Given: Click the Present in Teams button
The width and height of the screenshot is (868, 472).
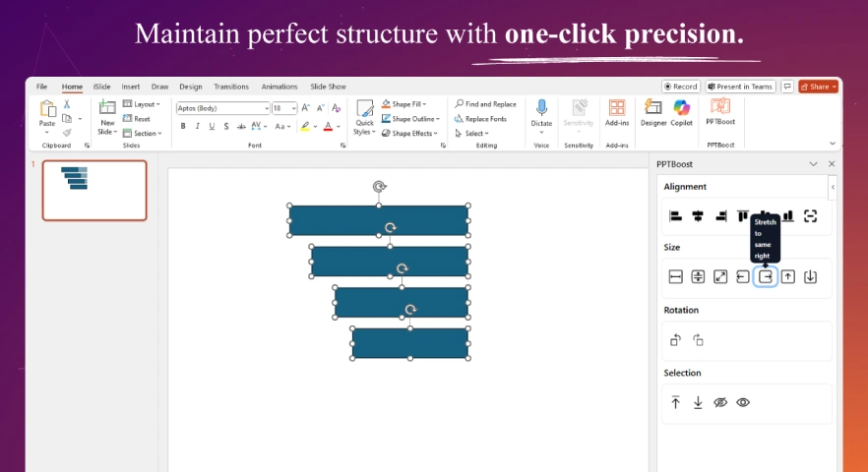Looking at the screenshot, I should (x=740, y=87).
